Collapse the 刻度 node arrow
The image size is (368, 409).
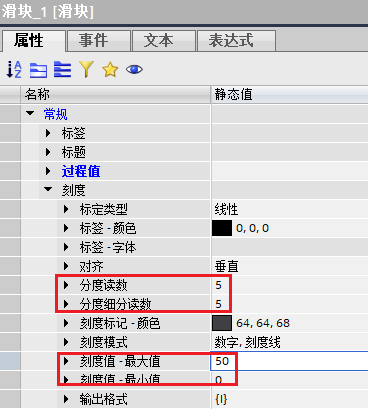(48, 189)
